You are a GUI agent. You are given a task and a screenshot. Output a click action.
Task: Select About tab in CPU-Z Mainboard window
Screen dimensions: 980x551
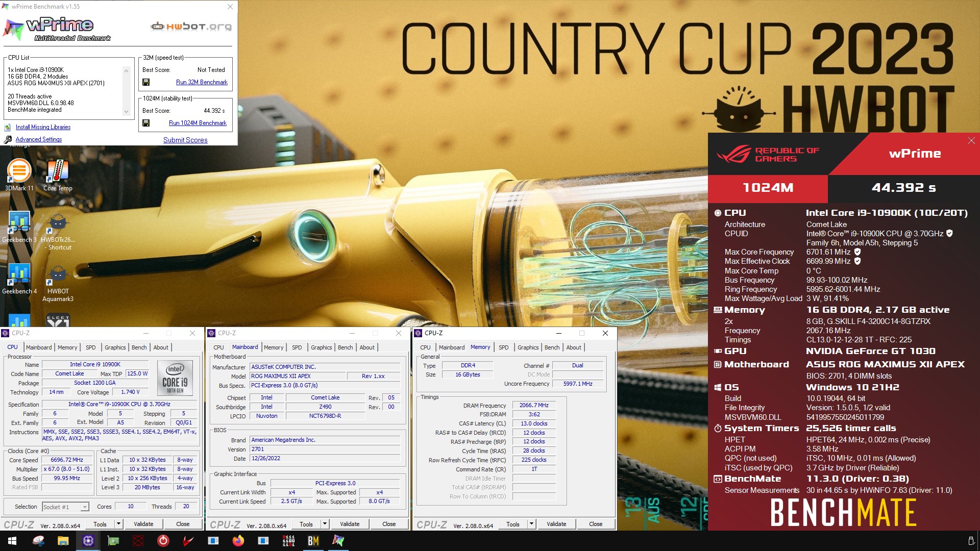pos(367,347)
